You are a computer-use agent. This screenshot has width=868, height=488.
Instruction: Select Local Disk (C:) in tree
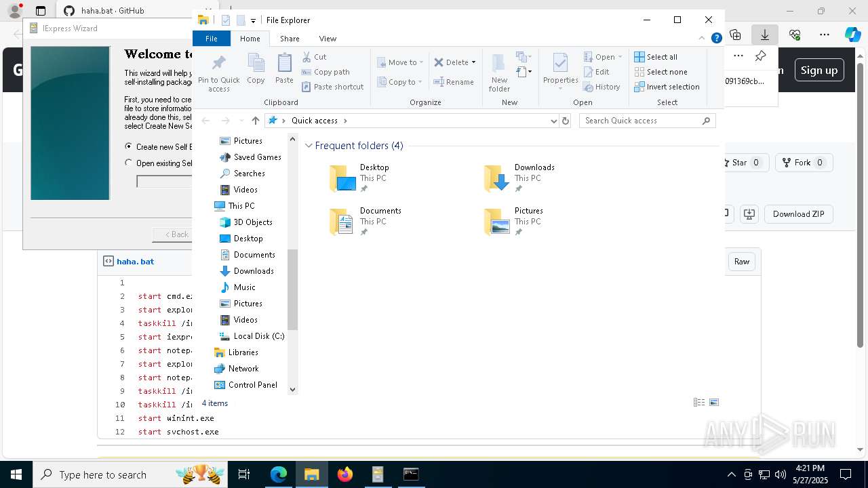[x=252, y=336]
